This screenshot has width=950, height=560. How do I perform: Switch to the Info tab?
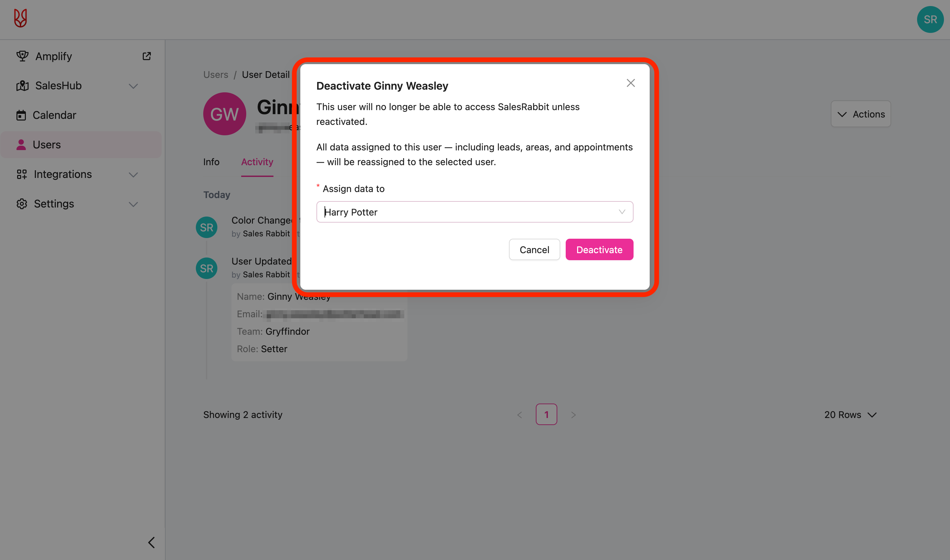click(211, 162)
